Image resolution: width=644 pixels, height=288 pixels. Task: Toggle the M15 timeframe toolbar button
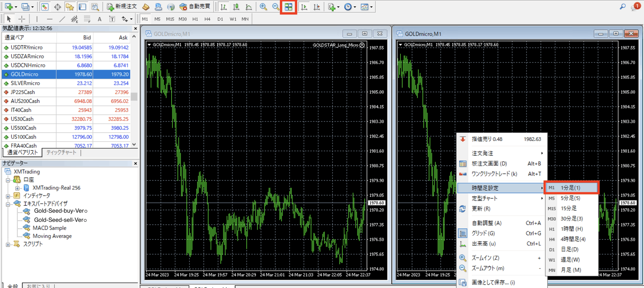(x=170, y=19)
